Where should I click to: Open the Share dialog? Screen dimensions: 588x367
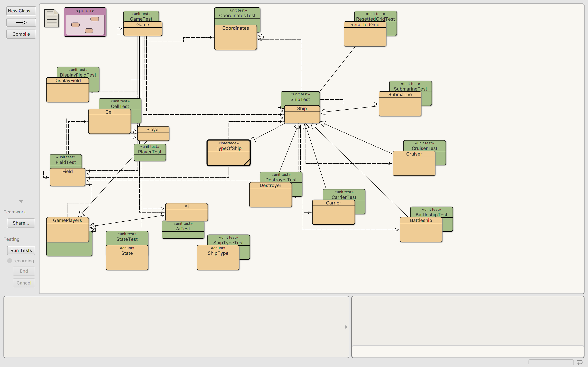[21, 223]
